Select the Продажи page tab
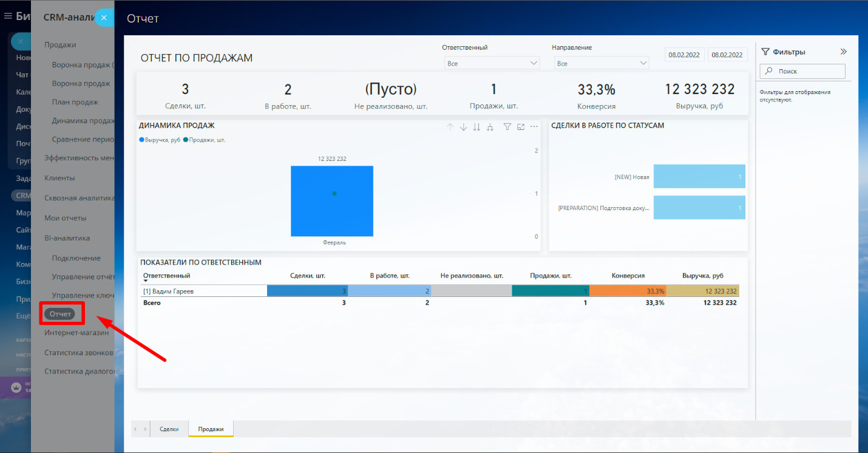Screen dimensions: 868x453 (x=211, y=429)
